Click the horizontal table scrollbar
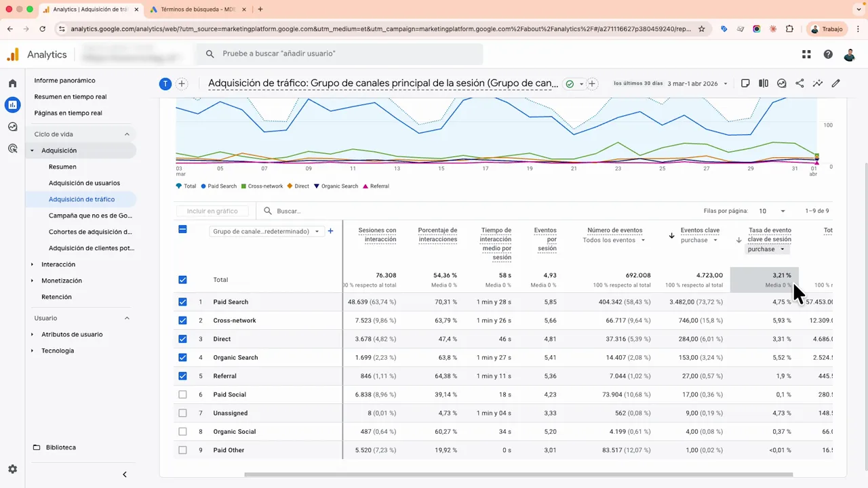The height and width of the screenshot is (488, 868). click(518, 474)
